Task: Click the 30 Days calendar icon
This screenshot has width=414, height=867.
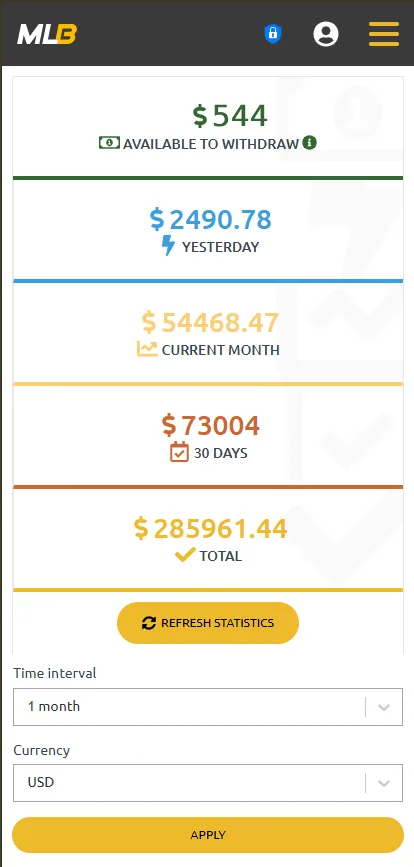Action: tap(179, 452)
